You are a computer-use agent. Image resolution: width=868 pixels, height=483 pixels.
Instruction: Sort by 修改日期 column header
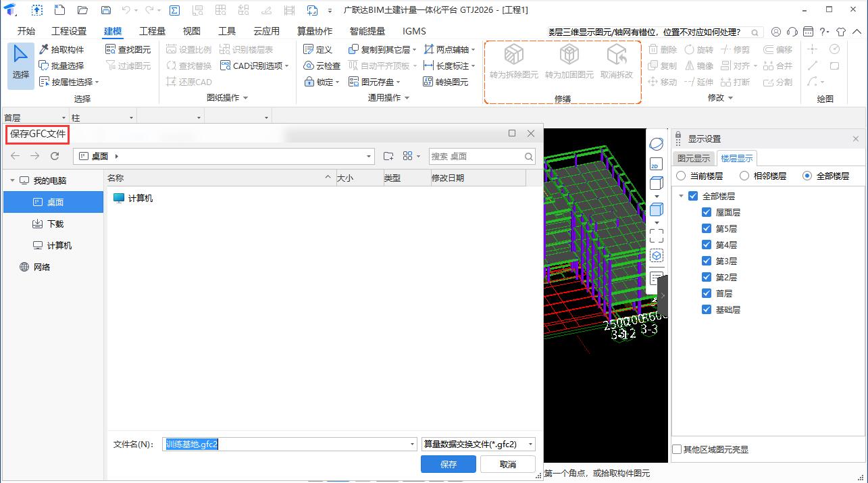click(478, 178)
